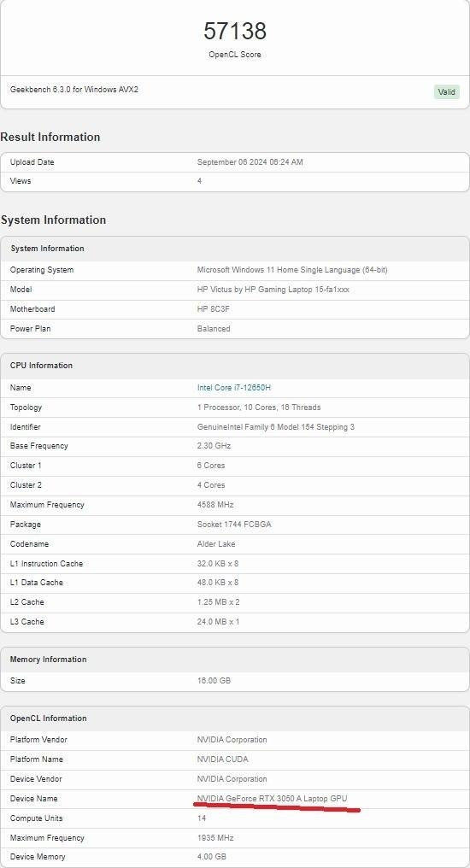Click the System Information section heading

53,220
